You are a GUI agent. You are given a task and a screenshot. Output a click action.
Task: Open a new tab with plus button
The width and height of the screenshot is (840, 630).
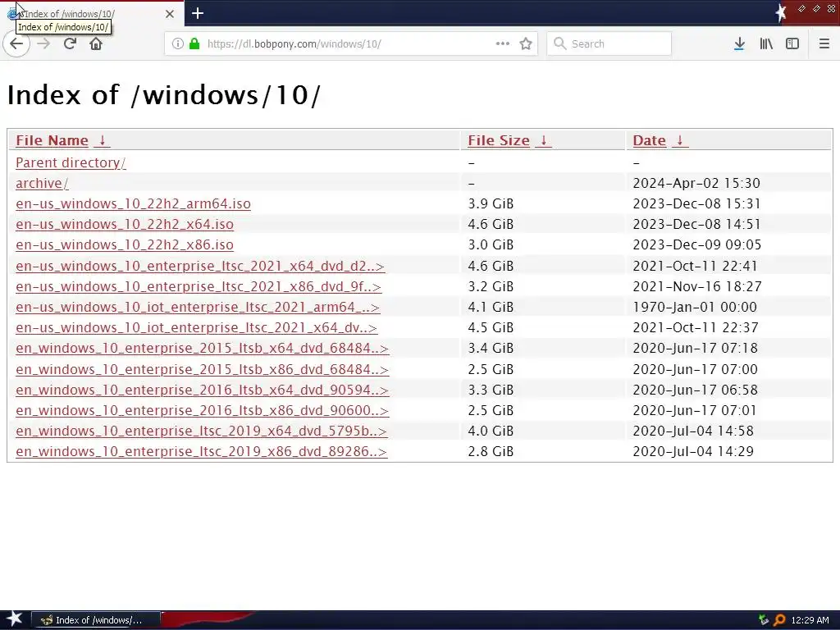point(198,13)
